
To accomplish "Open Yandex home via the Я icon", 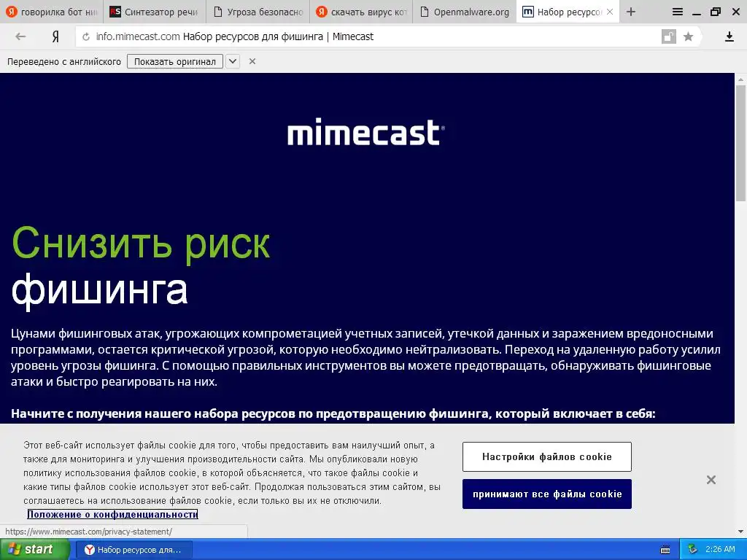I will click(55, 36).
